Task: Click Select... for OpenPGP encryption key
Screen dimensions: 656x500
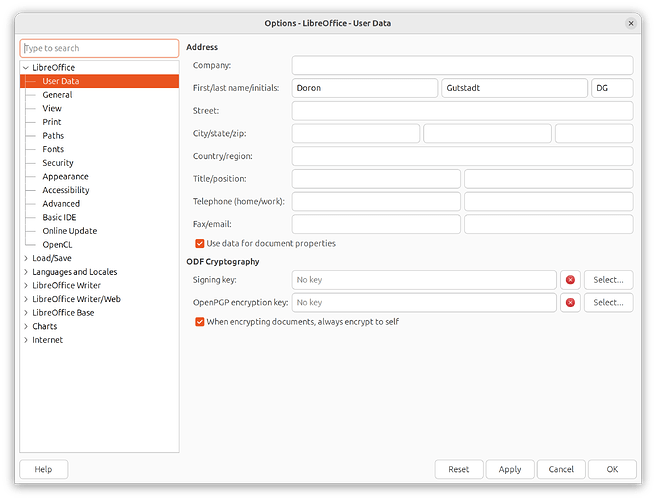Action: coord(608,303)
